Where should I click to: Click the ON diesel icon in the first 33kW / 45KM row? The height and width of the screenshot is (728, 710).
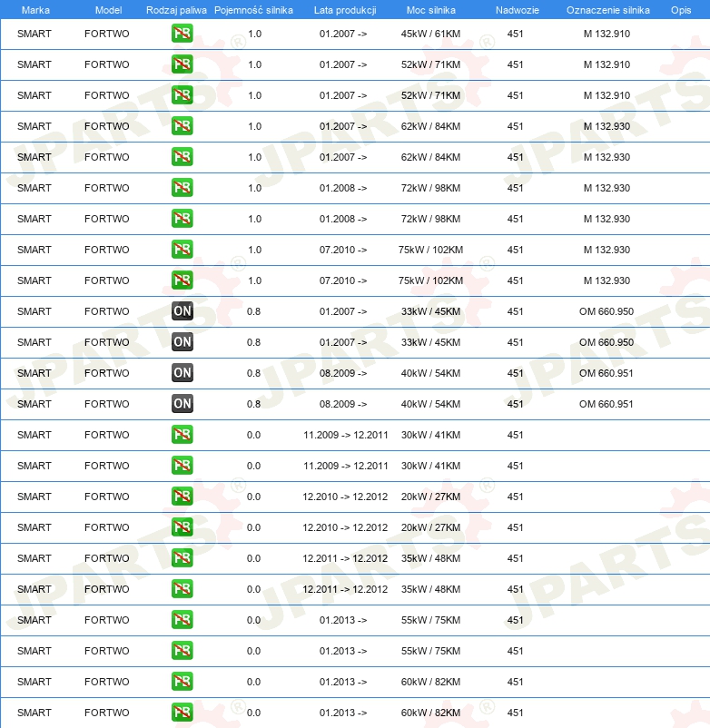tap(182, 311)
